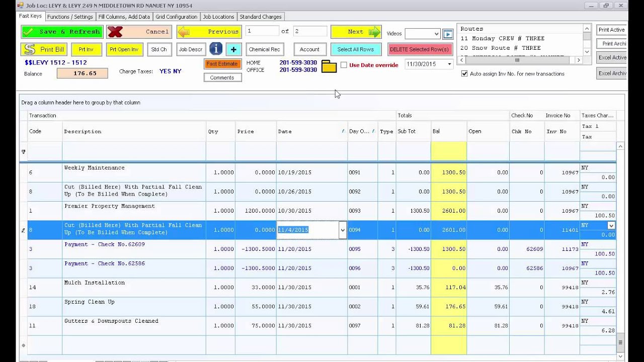
Task: Click the blue info icon button
Action: tap(216, 49)
